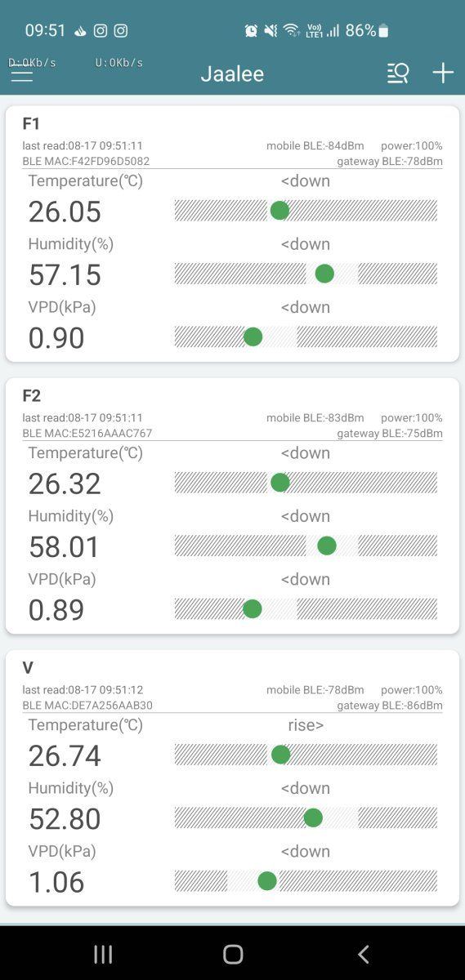The image size is (465, 980).
Task: Open the F1 sensor card
Action: click(x=232, y=234)
